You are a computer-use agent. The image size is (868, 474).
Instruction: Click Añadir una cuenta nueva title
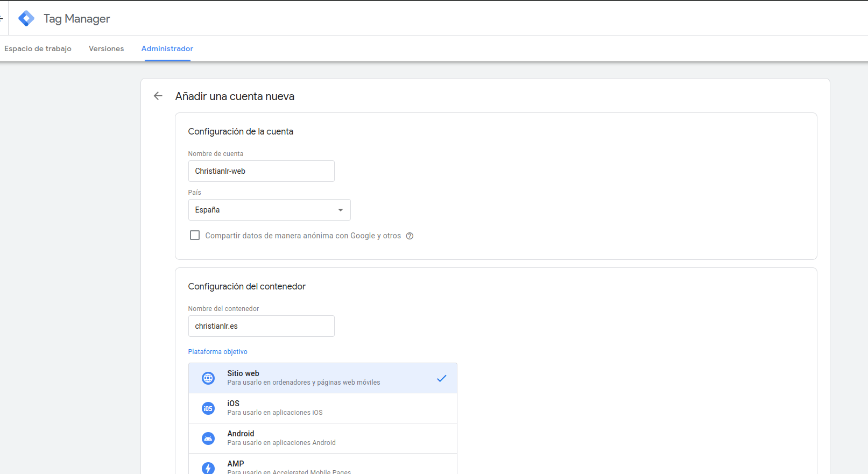(x=235, y=96)
